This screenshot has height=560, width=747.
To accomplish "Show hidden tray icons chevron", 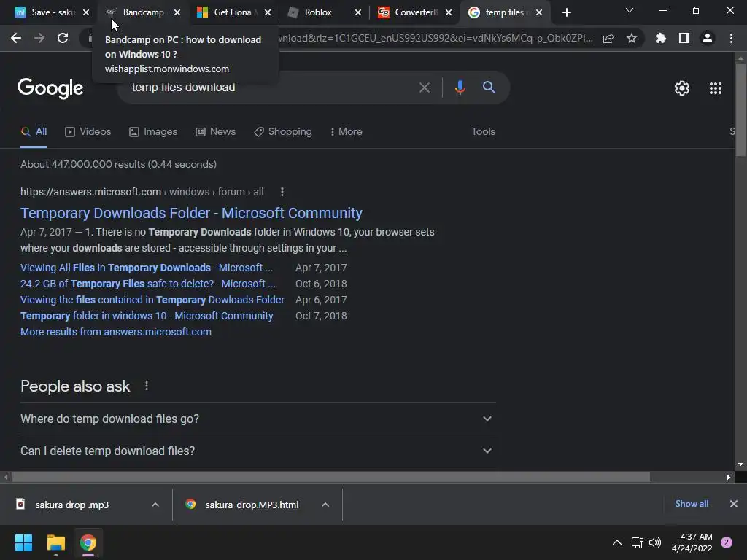I will [x=617, y=542].
